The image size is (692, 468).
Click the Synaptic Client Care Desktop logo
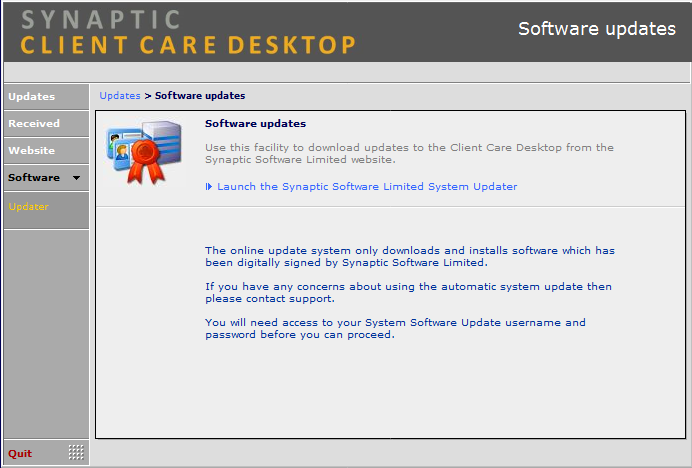(188, 32)
